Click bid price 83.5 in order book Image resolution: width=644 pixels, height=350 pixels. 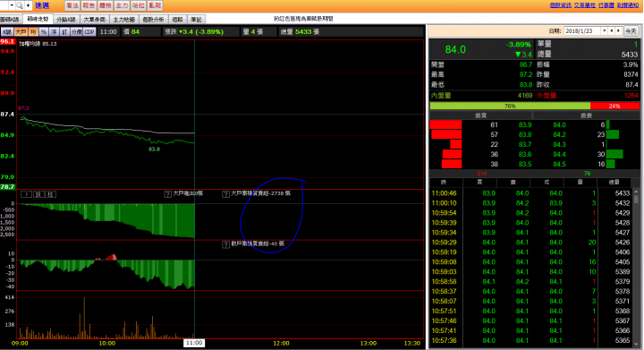(x=525, y=165)
